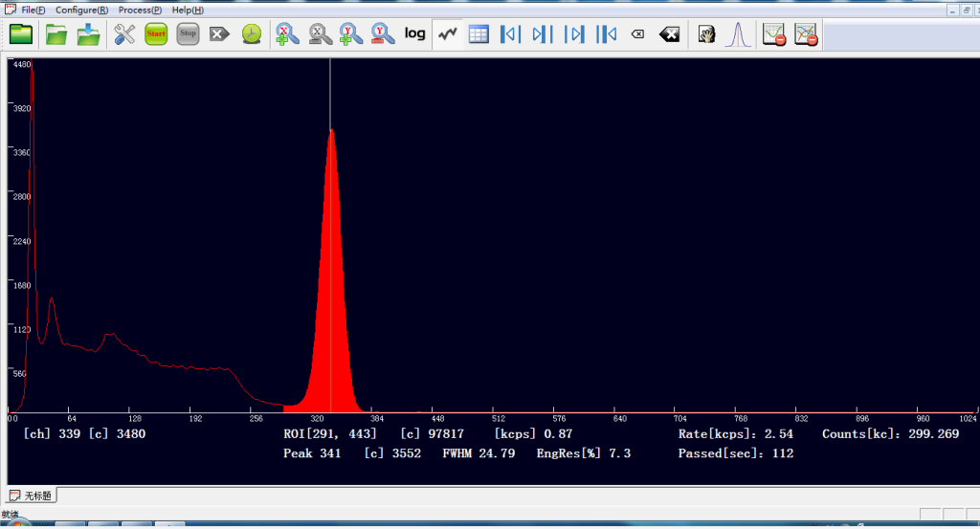Click ROI right-marker move-right arrow icon
Image resolution: width=980 pixels, height=529 pixels.
[574, 33]
